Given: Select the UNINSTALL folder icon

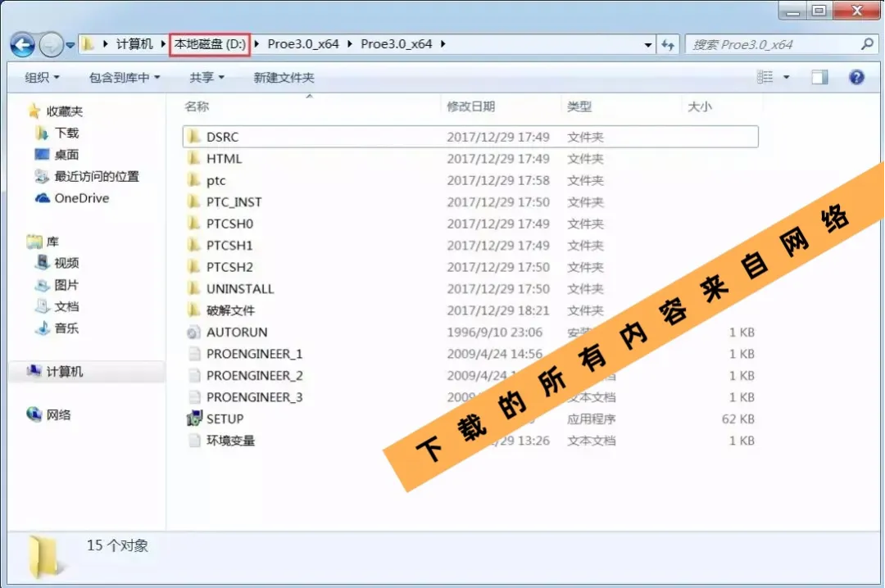Looking at the screenshot, I should pyautogui.click(x=194, y=288).
